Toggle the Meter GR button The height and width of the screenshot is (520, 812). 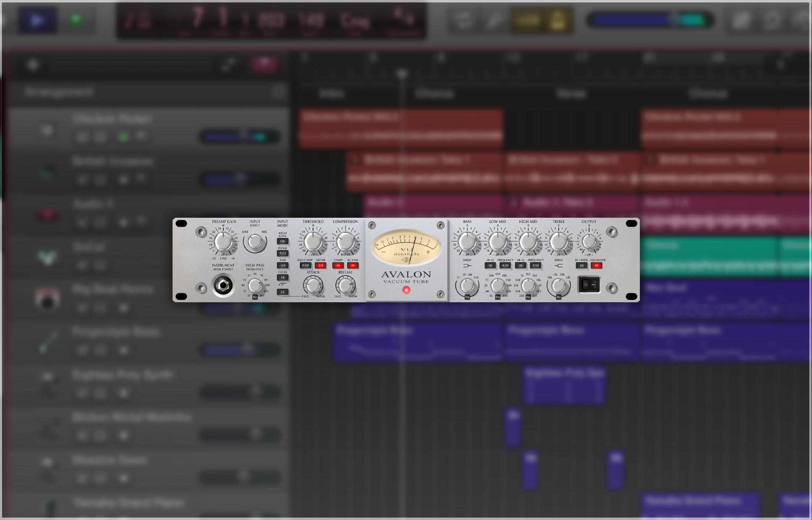coord(321,265)
